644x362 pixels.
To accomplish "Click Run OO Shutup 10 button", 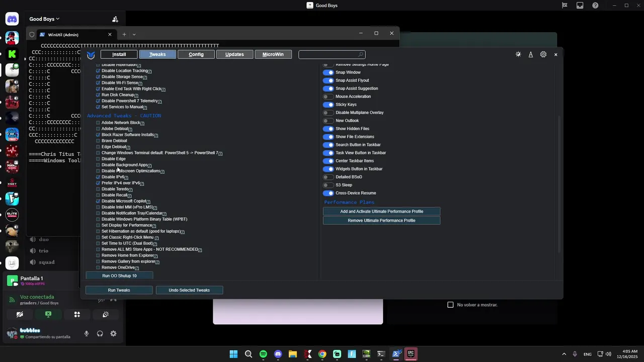I will 119,276.
